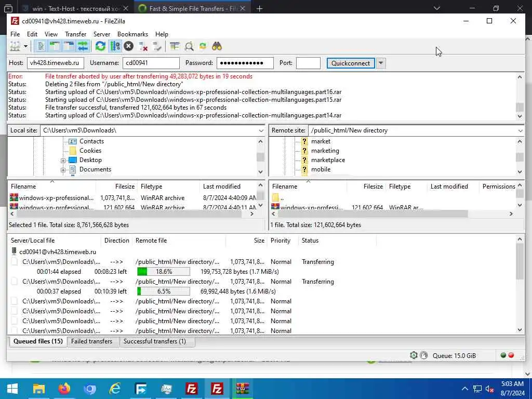Disconnect from the current server
The width and height of the screenshot is (532, 399).
(x=143, y=46)
